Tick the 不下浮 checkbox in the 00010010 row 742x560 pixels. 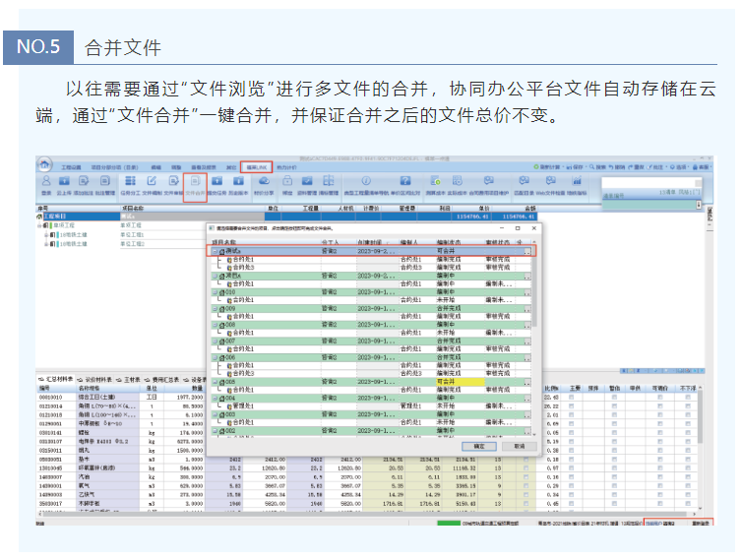(x=688, y=398)
